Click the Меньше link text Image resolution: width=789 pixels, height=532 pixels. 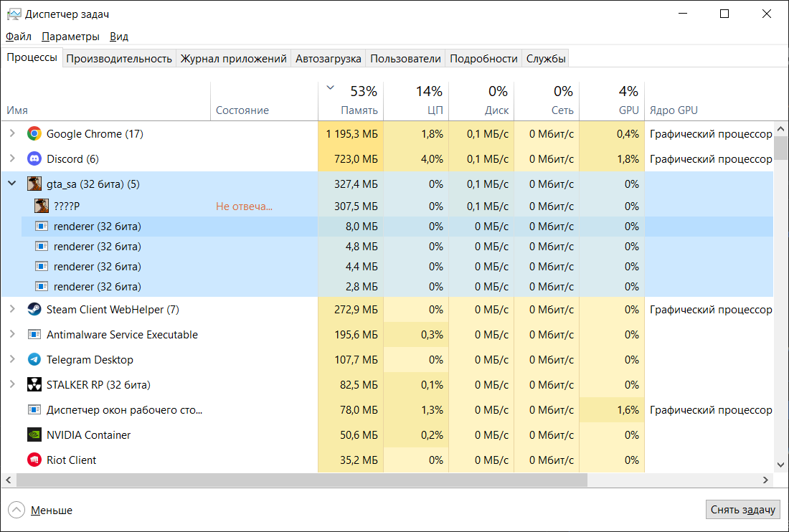pyautogui.click(x=52, y=510)
